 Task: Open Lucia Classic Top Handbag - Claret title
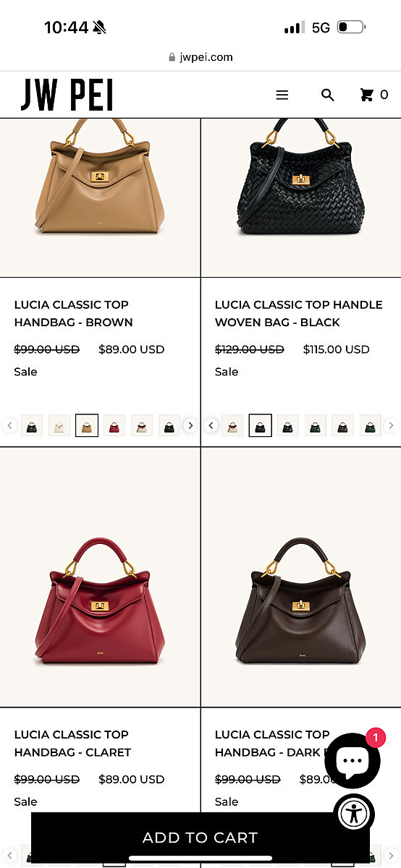pos(72,744)
